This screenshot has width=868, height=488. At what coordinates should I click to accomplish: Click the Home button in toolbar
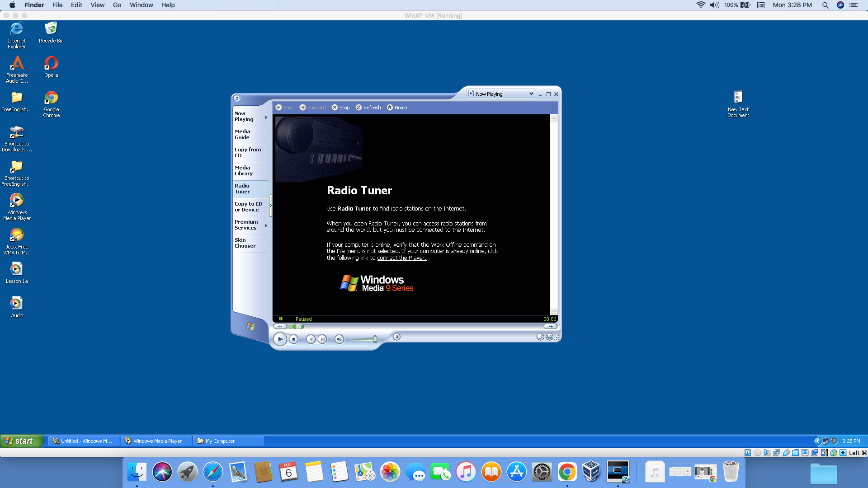(397, 108)
